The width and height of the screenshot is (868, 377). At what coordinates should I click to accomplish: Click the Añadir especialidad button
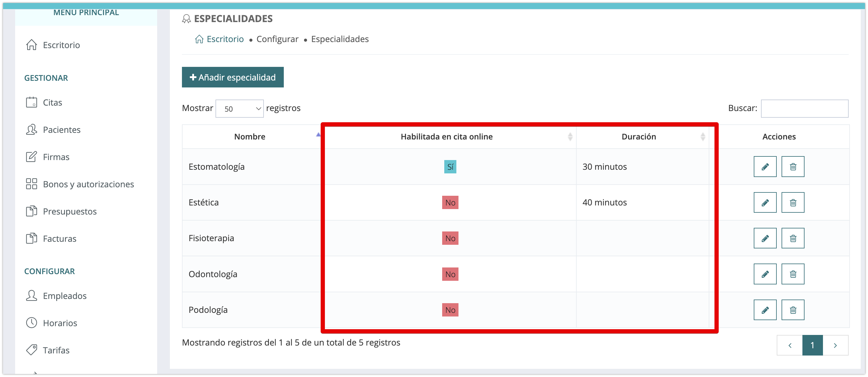click(232, 77)
